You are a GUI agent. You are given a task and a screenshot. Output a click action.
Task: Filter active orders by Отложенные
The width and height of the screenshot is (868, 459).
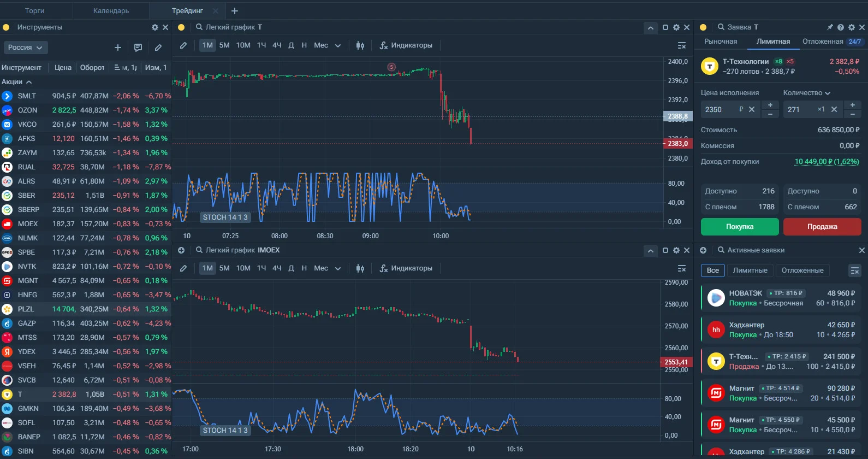(x=802, y=270)
